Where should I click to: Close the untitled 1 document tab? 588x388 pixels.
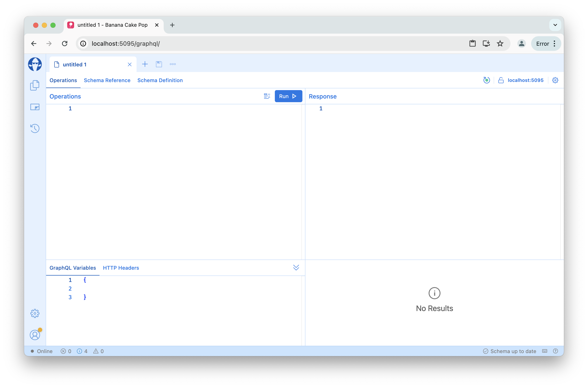pyautogui.click(x=130, y=64)
